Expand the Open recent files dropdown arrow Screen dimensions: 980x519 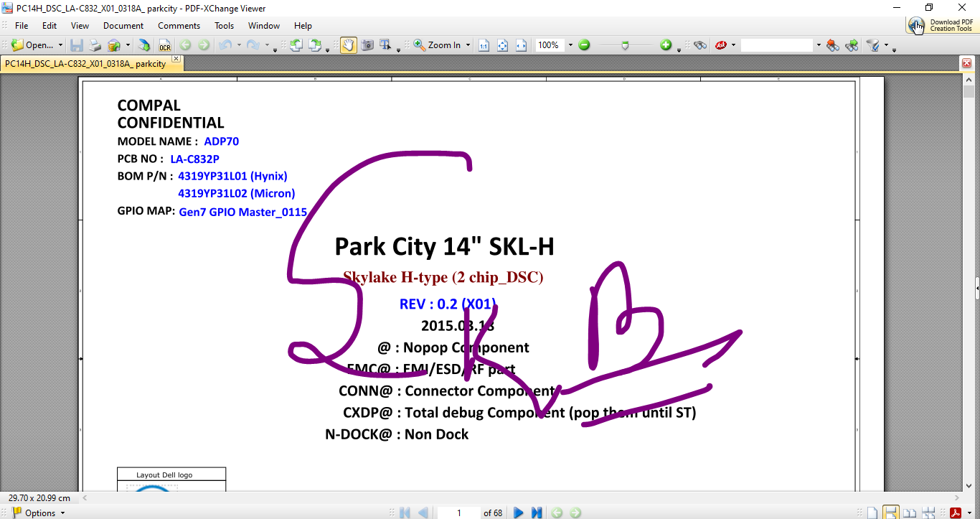point(60,45)
